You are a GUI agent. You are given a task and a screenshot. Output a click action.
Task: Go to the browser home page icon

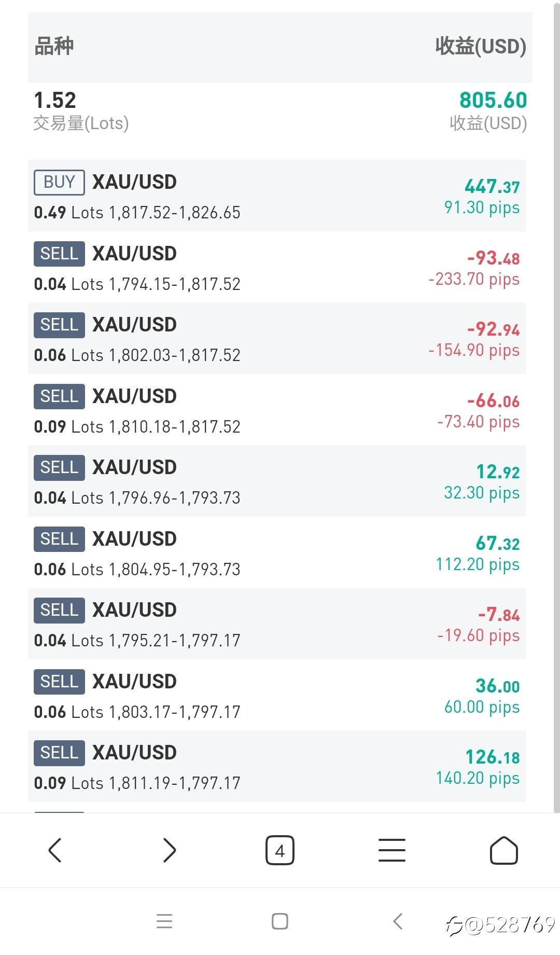tap(503, 850)
